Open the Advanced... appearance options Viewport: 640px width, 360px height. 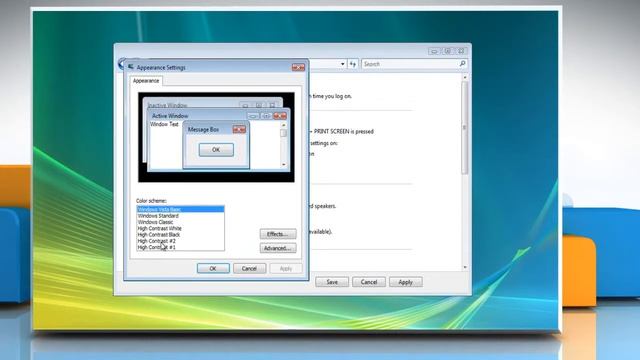(x=278, y=248)
